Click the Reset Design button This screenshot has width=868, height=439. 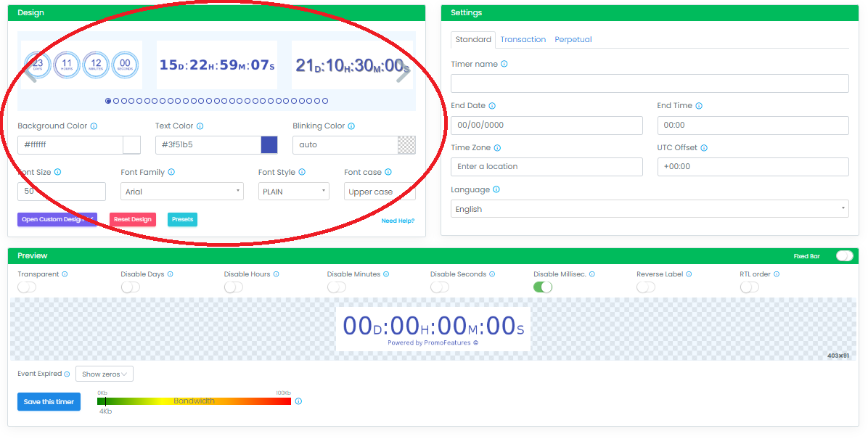(x=132, y=219)
